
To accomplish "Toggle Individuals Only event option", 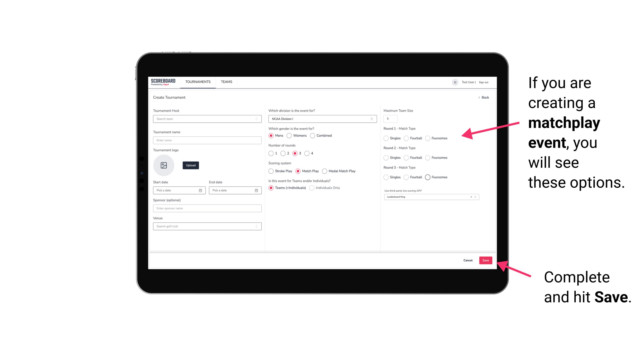I will point(312,188).
